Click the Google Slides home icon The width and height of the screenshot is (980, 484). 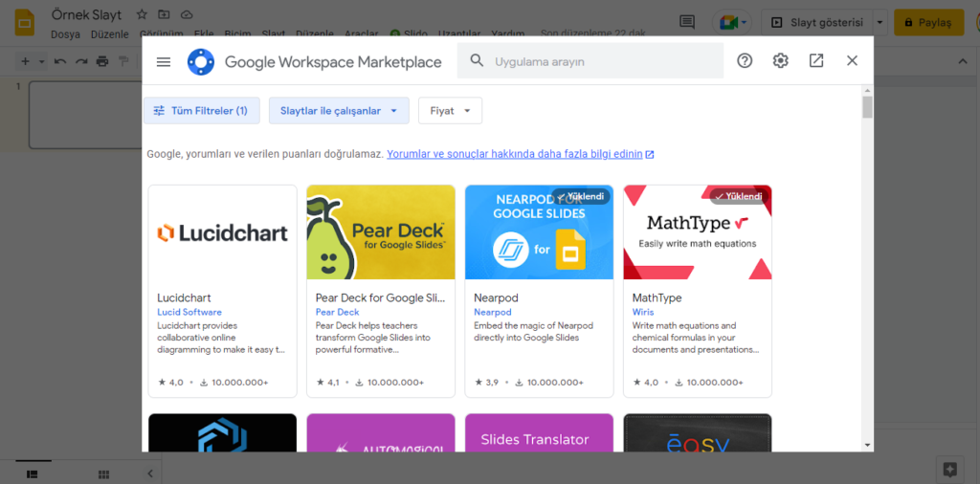pos(25,23)
